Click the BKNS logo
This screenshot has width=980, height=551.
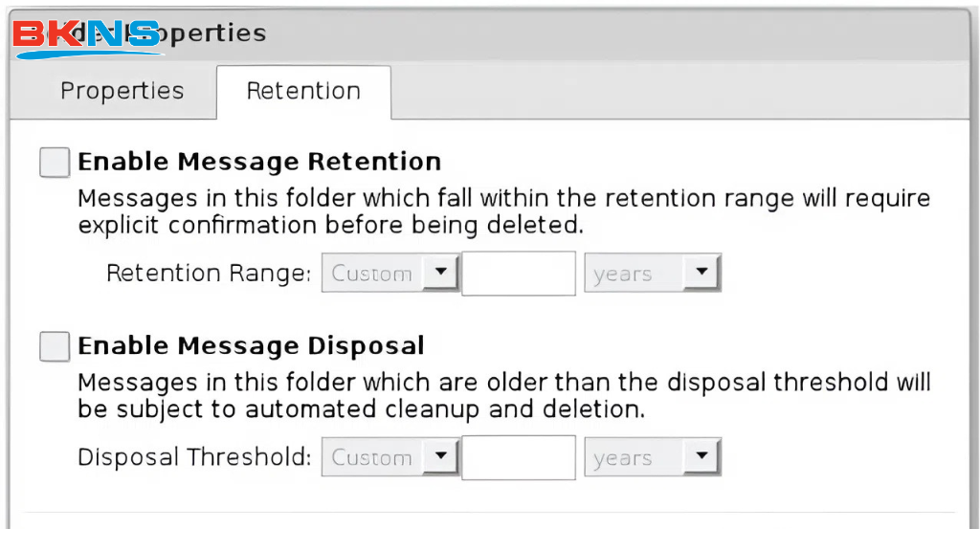tap(88, 36)
